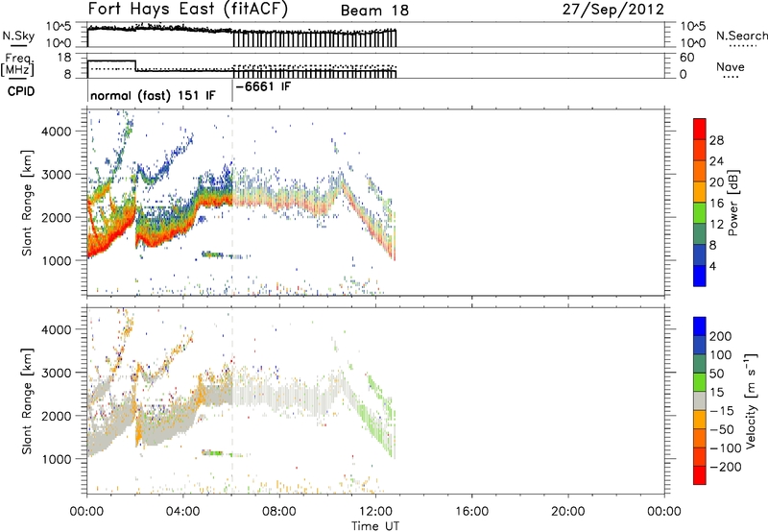Click the red bottom of the Velocity colorbar

coord(700,475)
